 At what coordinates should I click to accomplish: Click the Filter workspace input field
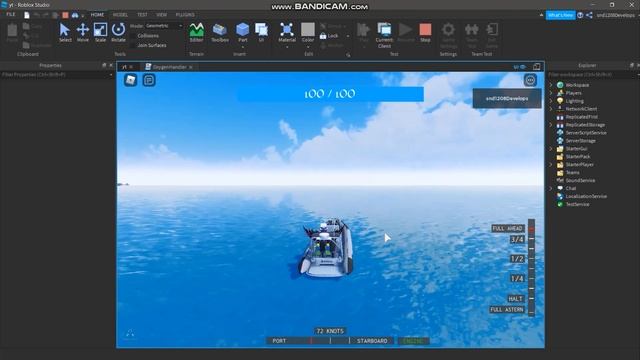click(592, 75)
